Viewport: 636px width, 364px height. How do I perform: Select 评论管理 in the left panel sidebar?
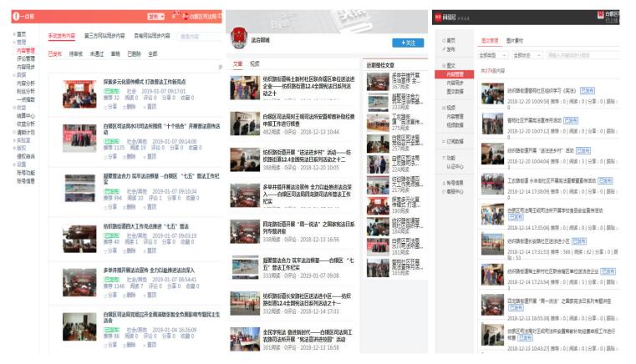click(26, 58)
